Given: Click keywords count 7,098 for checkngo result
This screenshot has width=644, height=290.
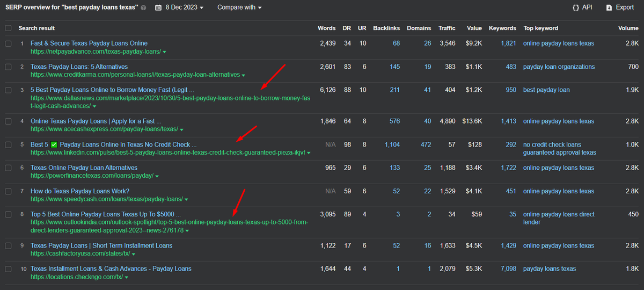Looking at the screenshot, I should (508, 269).
